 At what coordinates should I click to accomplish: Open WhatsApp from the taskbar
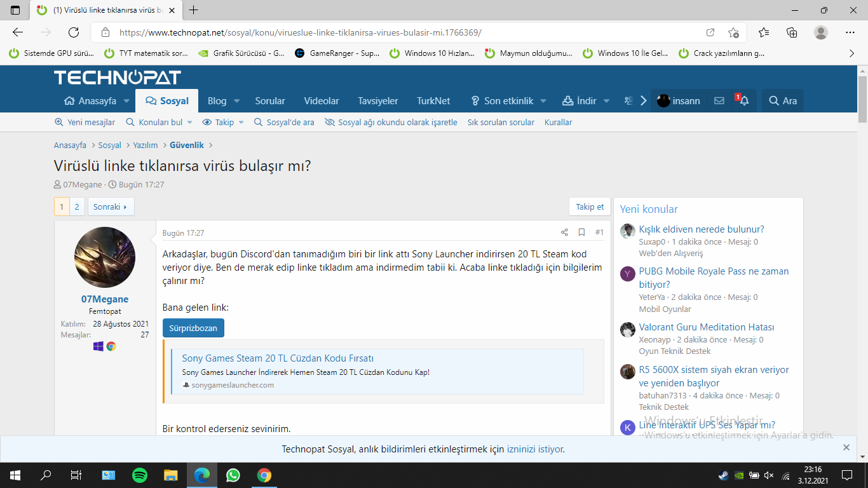pos(233,475)
